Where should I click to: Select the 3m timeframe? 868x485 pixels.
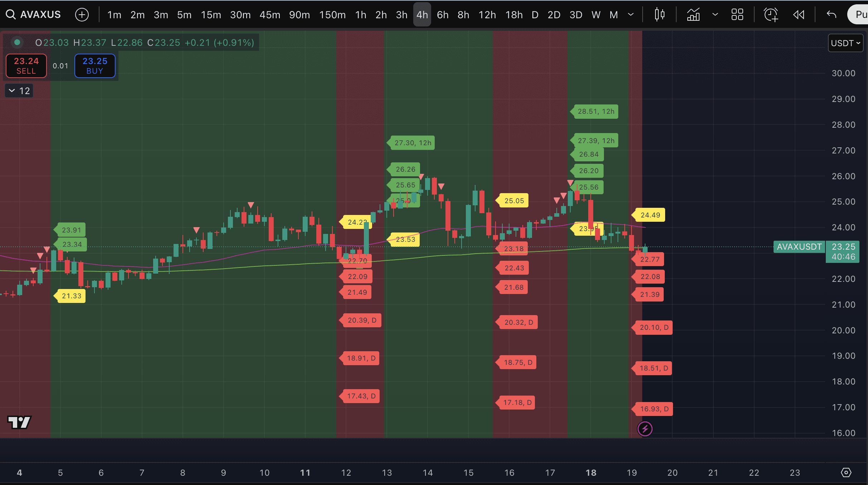click(x=161, y=15)
